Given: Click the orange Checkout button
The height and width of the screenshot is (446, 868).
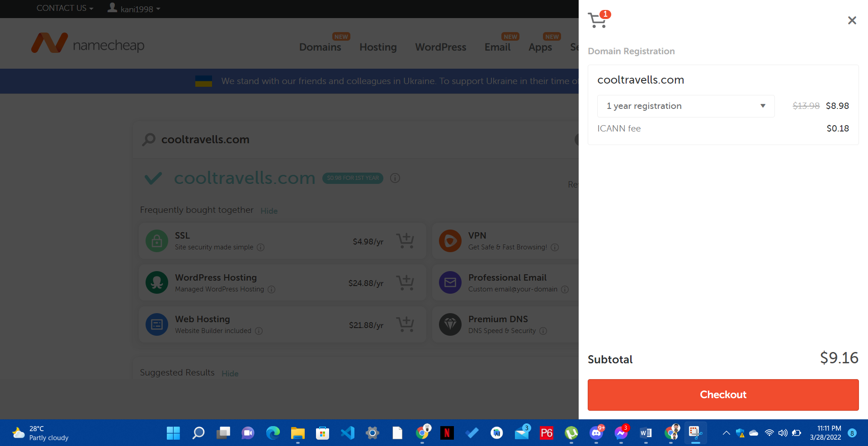Looking at the screenshot, I should point(723,394).
